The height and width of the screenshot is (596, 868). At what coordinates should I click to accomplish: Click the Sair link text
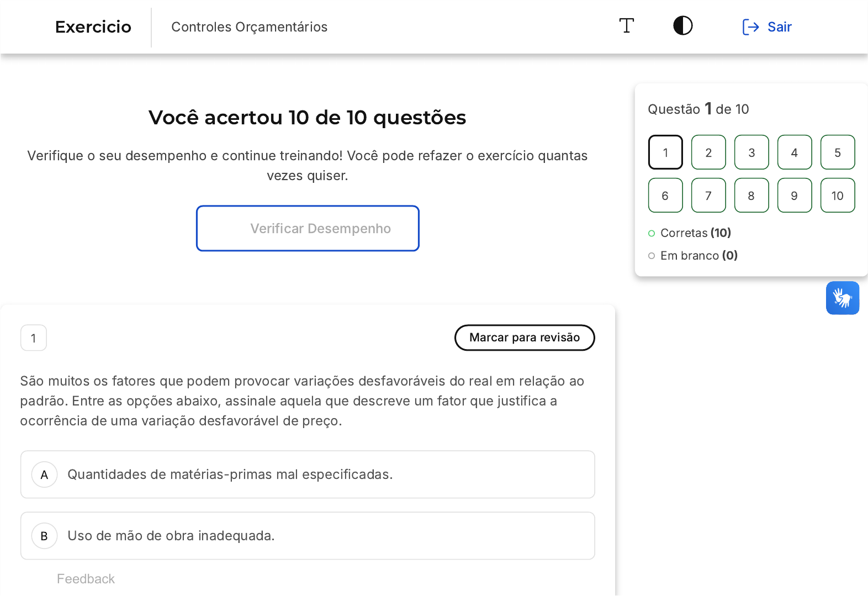coord(779,27)
